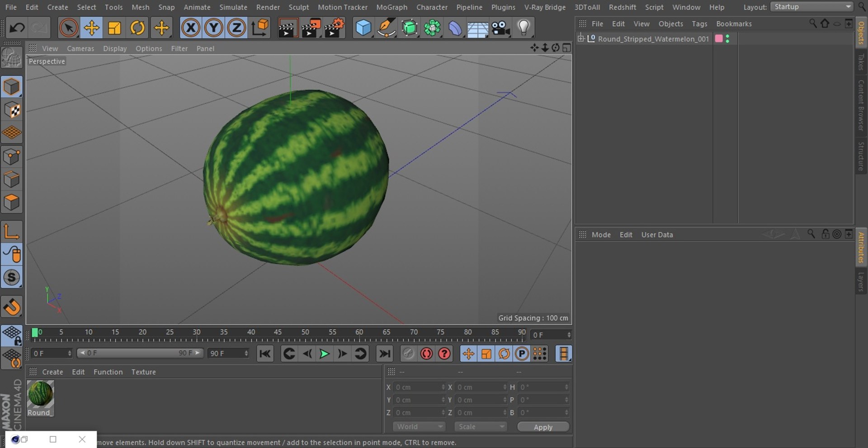Switch to Texture mode checker icon
The width and height of the screenshot is (868, 448).
[x=12, y=110]
